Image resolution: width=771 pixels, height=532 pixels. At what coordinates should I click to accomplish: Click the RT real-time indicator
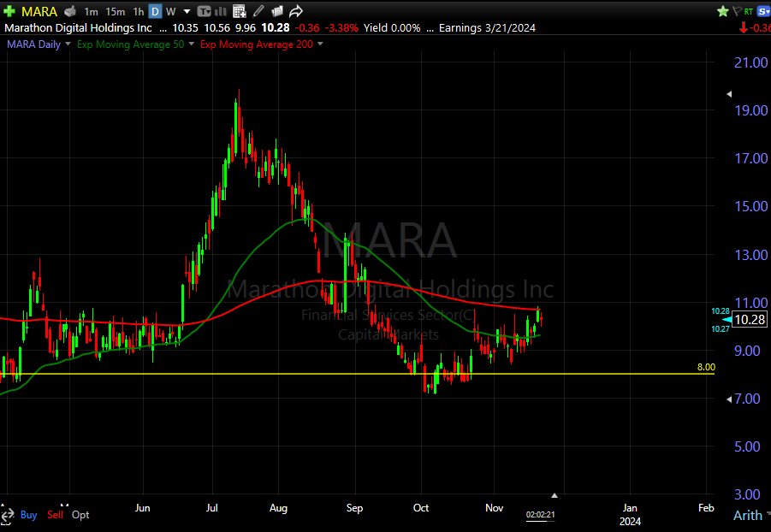749,11
